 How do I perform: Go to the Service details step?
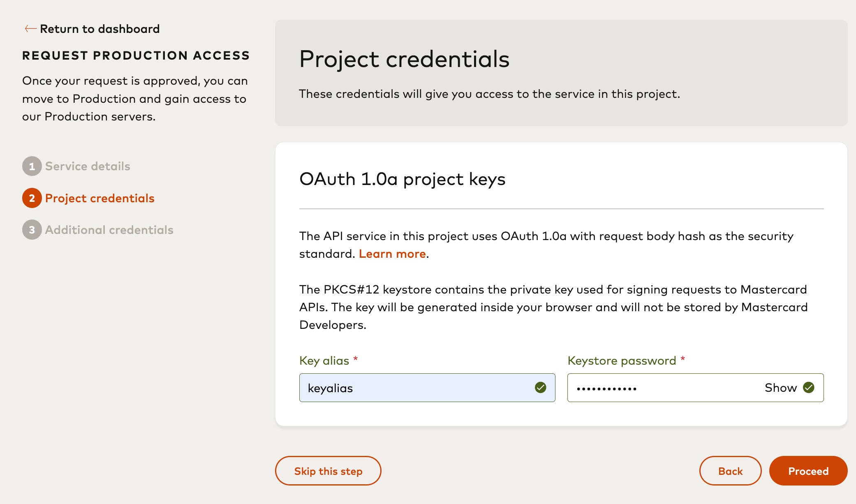88,166
